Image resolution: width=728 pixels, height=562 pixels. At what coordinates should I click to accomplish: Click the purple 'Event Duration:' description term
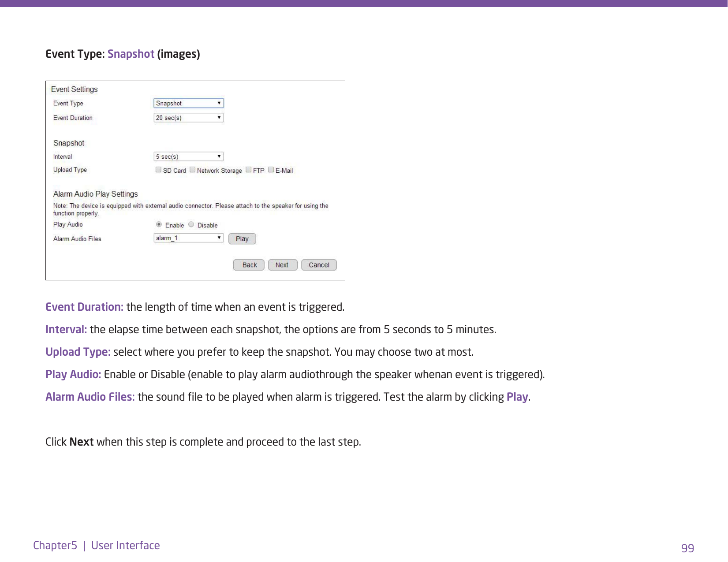(x=85, y=307)
